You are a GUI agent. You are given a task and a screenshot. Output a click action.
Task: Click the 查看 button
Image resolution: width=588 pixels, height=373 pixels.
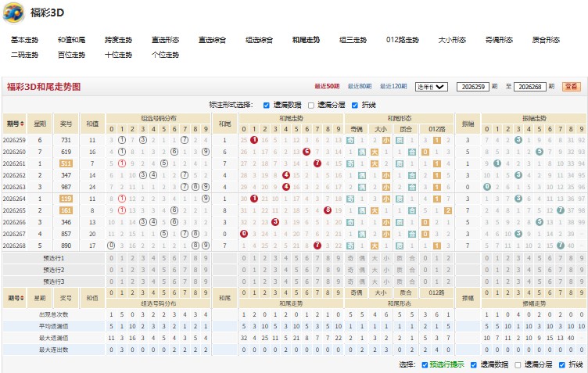[x=572, y=87]
